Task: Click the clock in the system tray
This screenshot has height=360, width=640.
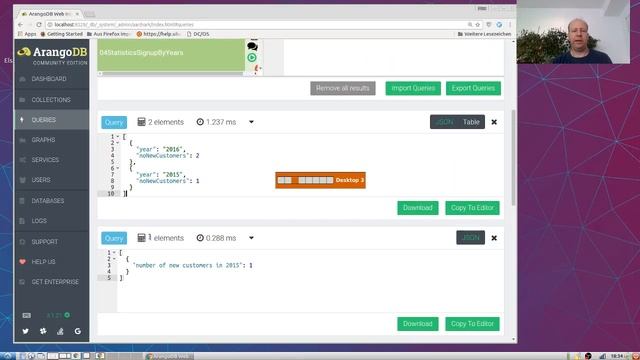Action: (x=618, y=356)
